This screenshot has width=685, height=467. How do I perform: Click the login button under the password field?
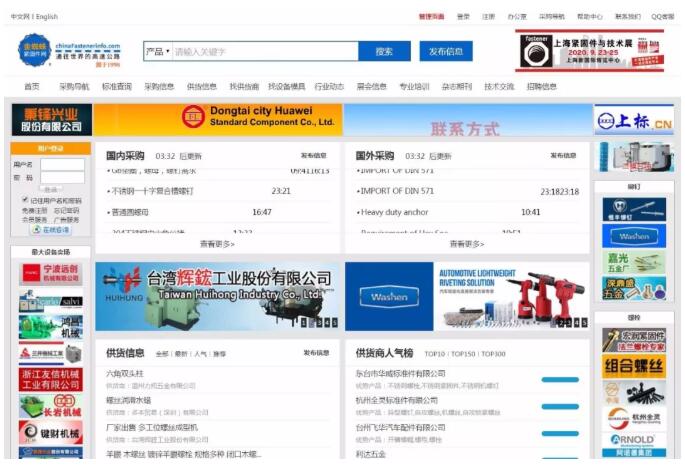pos(51,190)
